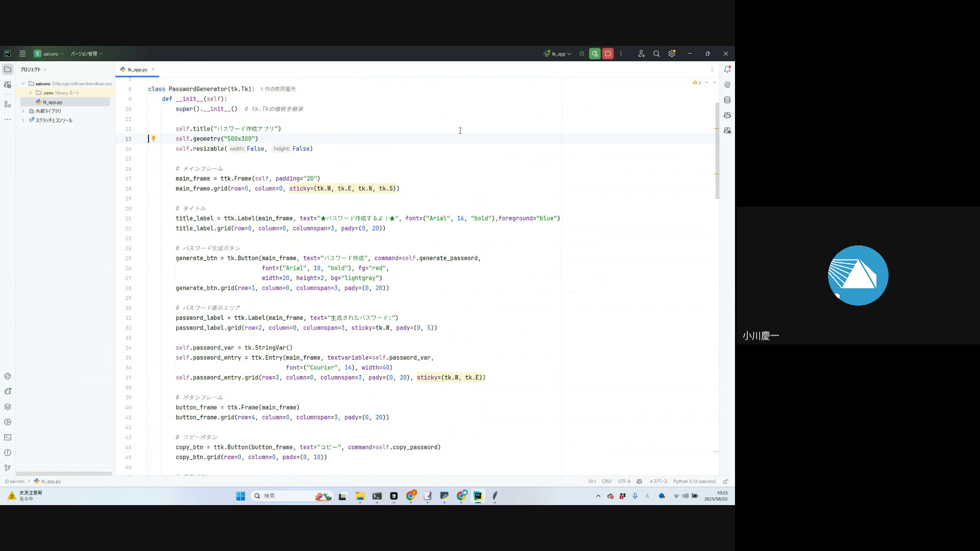The image size is (980, 551).
Task: Toggle the Project tool window folder icon
Action: coord(8,69)
